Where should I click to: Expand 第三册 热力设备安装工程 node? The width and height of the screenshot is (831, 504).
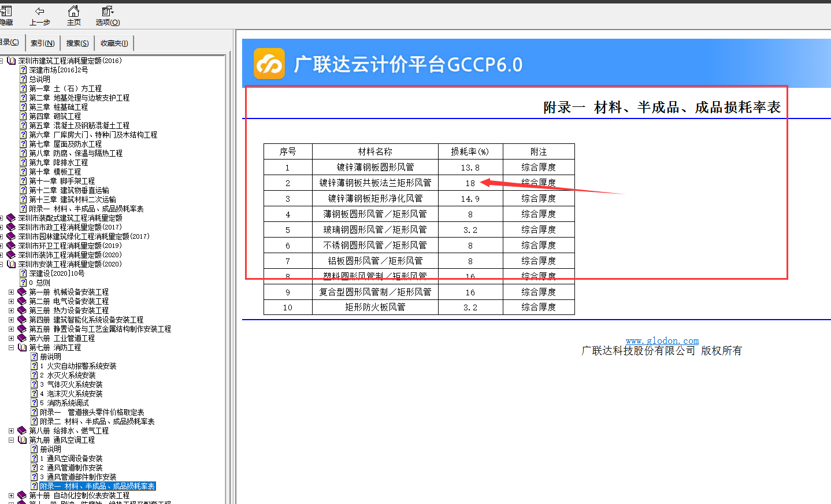click(11, 310)
